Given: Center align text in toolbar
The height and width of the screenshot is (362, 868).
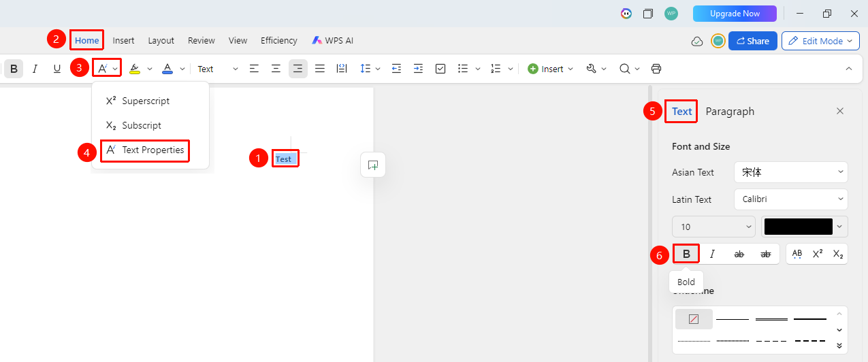Looking at the screenshot, I should point(276,69).
